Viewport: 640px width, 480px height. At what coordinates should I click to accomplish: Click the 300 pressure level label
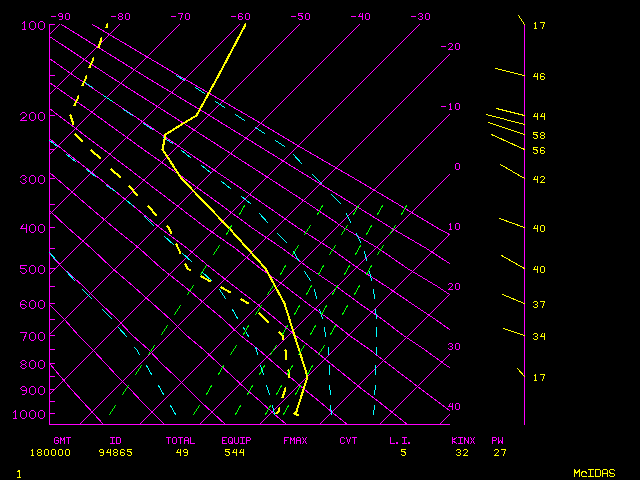33,179
